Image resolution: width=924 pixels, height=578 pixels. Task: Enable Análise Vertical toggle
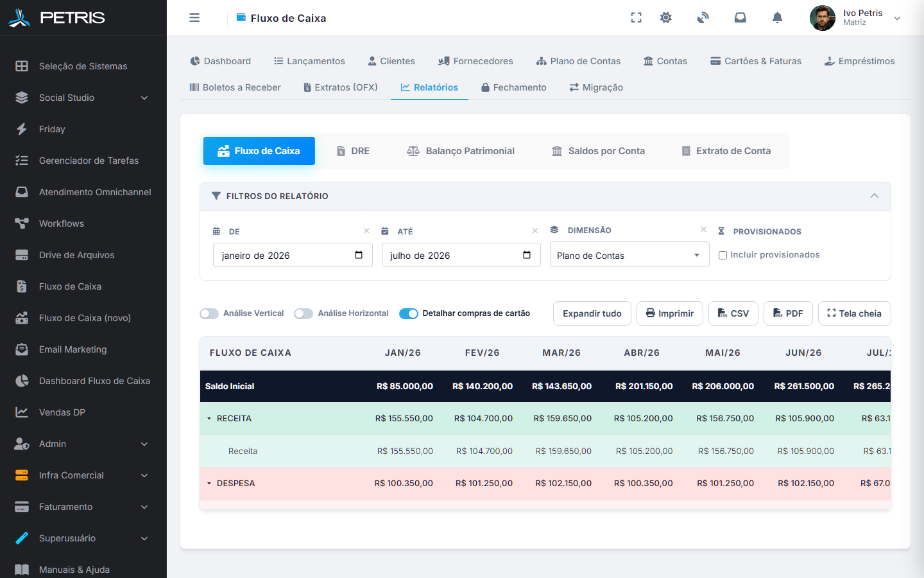(209, 313)
